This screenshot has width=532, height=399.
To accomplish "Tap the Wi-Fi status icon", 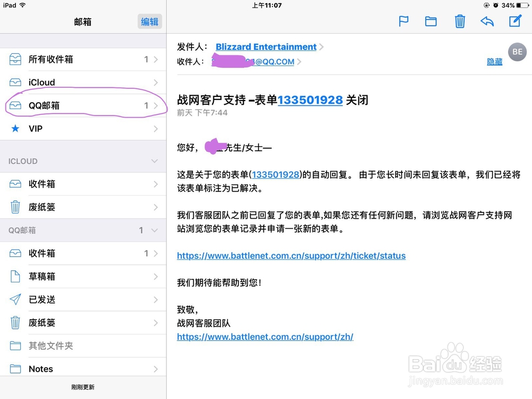I will coord(23,5).
